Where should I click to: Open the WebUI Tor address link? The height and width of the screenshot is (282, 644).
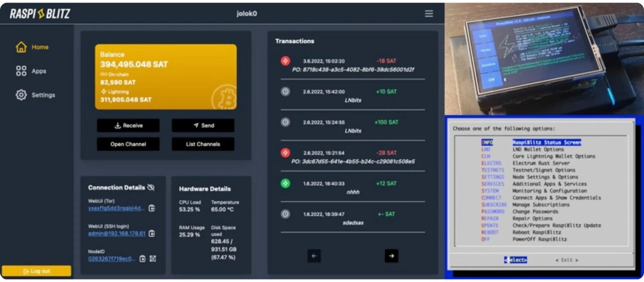pos(117,208)
